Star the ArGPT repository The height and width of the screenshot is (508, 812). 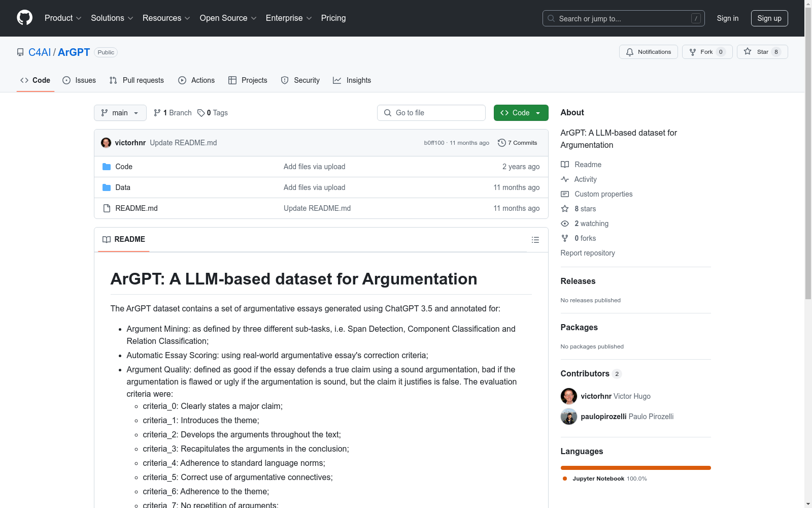[x=762, y=52]
